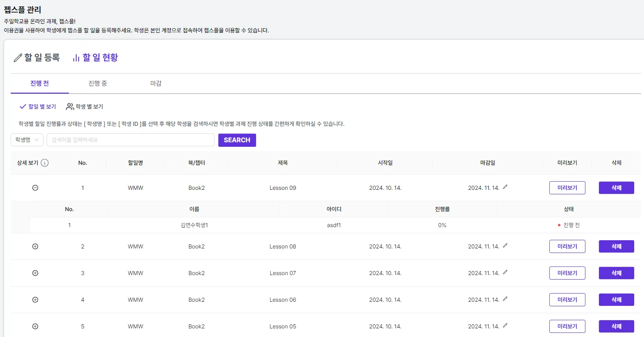The image size is (644, 337).
Task: Delete the Lesson 08 task
Action: pos(617,246)
